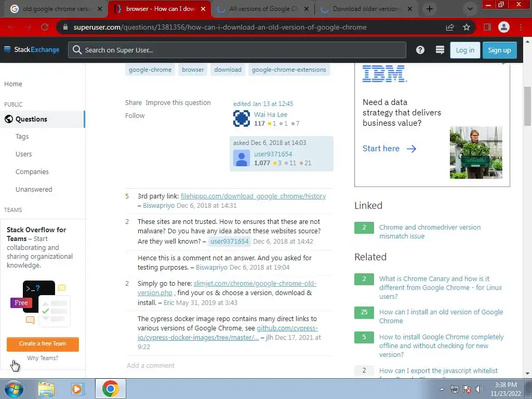The image size is (532, 399).
Task: Click the Sign up button
Action: pos(499,50)
